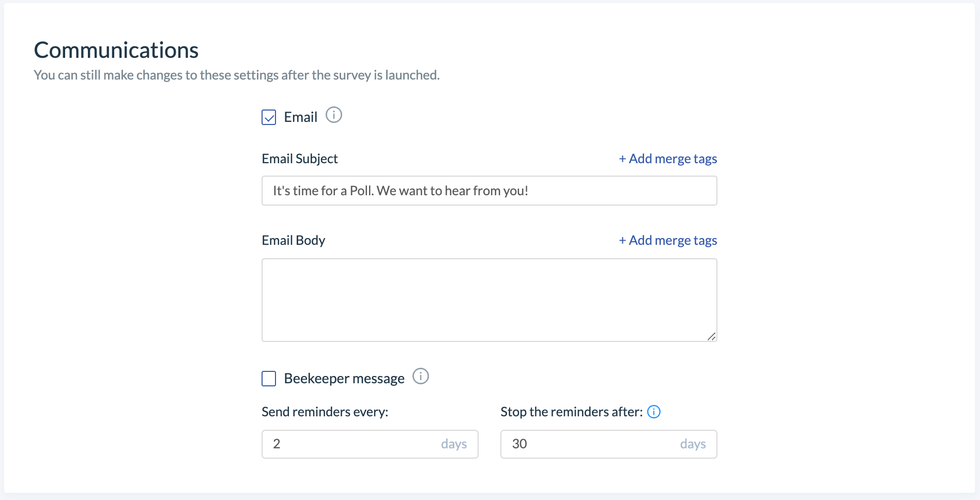Grab the Email Body resize handle
The image size is (980, 500).
click(712, 336)
